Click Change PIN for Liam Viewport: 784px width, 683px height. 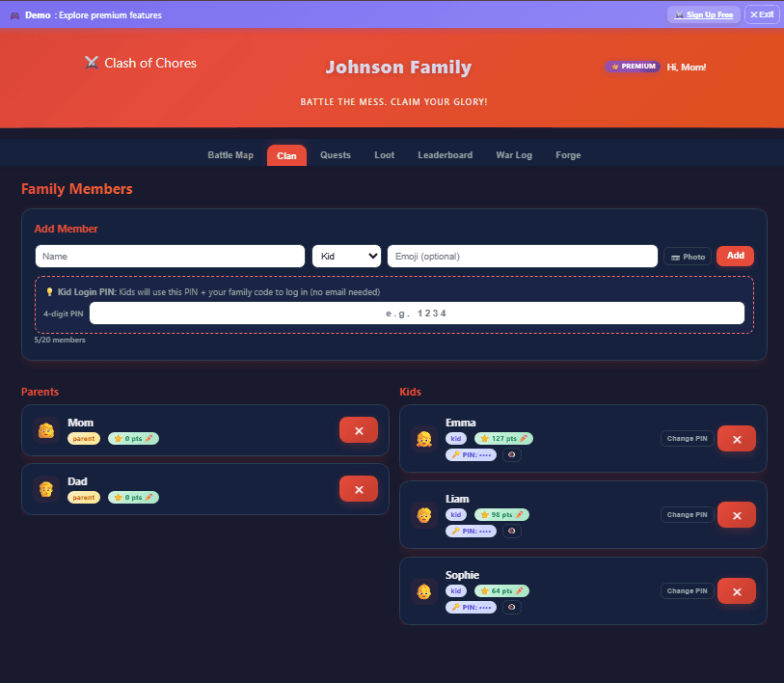pos(687,515)
